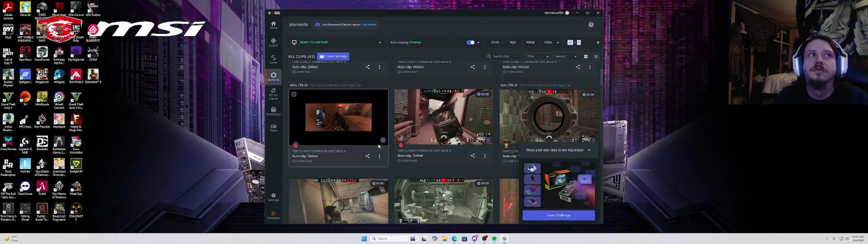
Task: Expand the Auto-clipping options arrow
Action: point(478,43)
